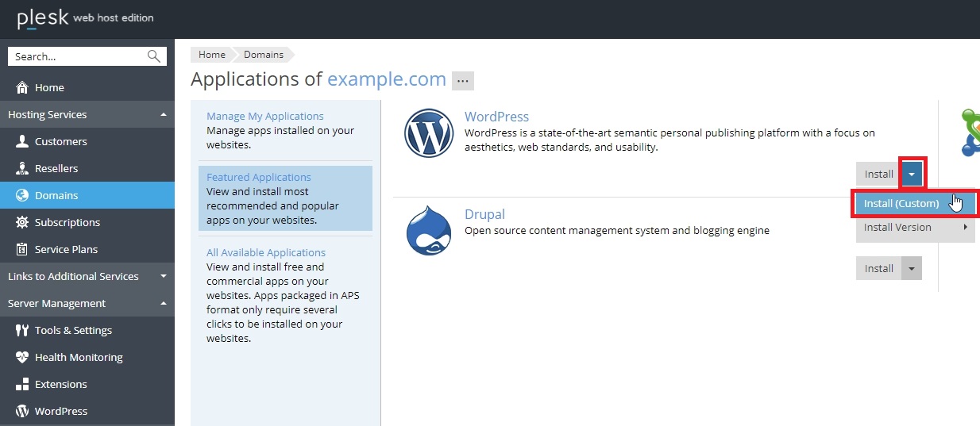Viewport: 980px width, 426px height.
Task: Click the ellipsis button beside example.com
Action: click(x=462, y=80)
